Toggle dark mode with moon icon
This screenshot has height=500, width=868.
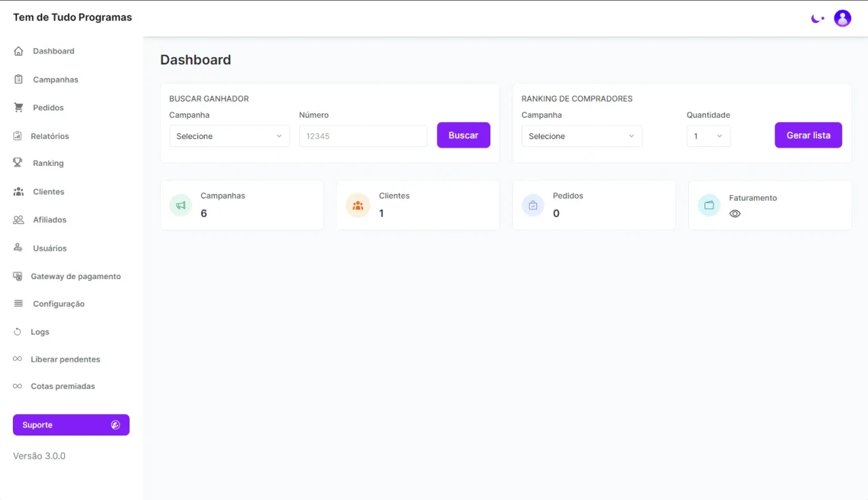click(817, 18)
